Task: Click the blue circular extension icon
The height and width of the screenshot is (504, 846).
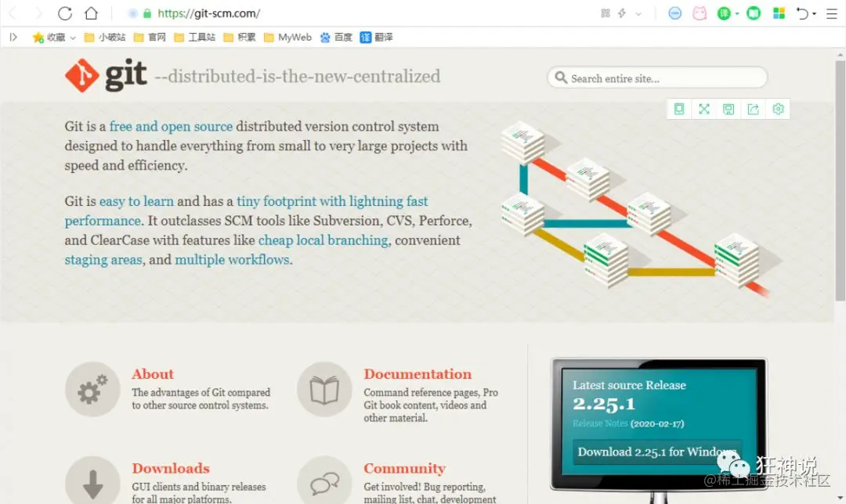Action: coord(675,13)
